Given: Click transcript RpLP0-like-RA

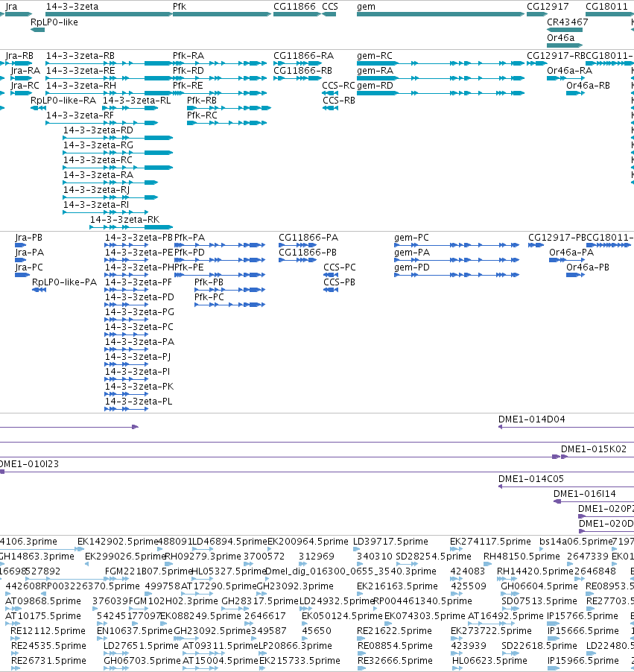Looking at the screenshot, I should tap(63, 101).
